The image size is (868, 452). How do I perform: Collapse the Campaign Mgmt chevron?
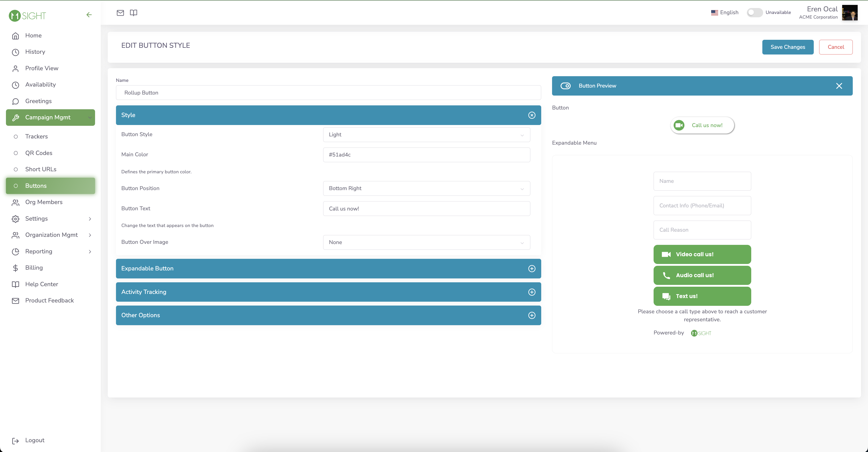[x=90, y=118]
